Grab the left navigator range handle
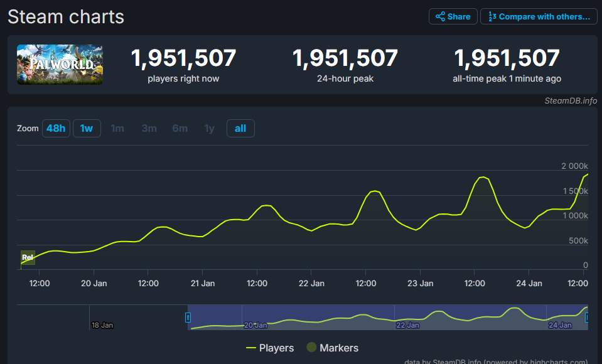Screen dimensions: 602x364 click(x=188, y=318)
